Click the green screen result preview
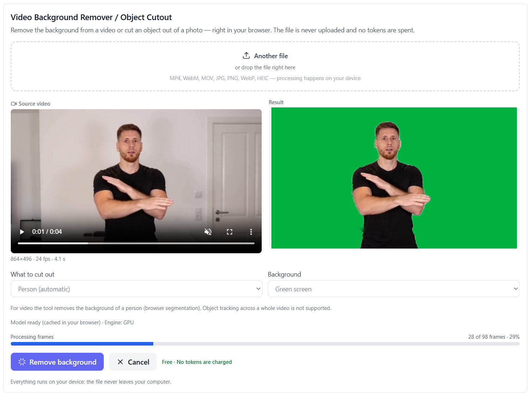Screen dimensions: 532x398 [394, 178]
